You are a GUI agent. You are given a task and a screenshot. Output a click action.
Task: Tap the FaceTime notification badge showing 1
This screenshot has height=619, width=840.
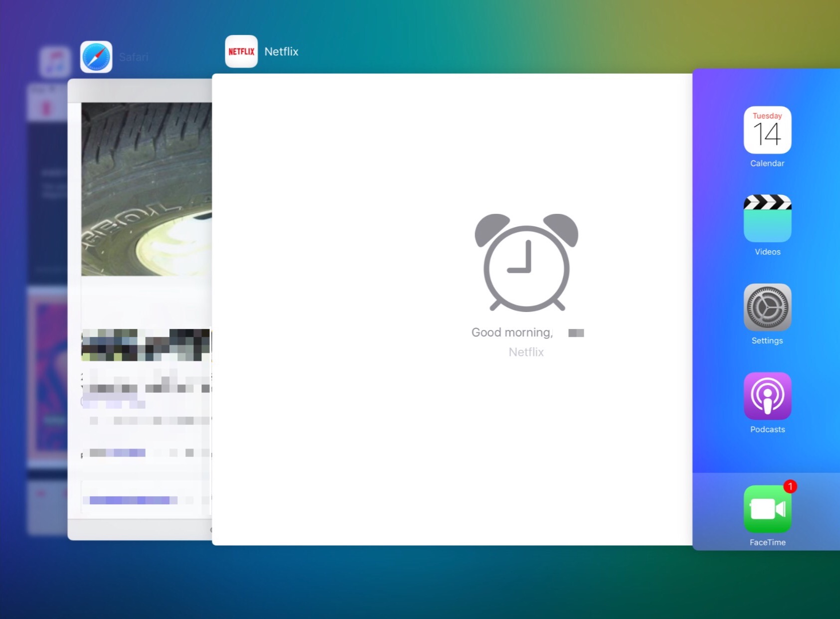point(790,486)
